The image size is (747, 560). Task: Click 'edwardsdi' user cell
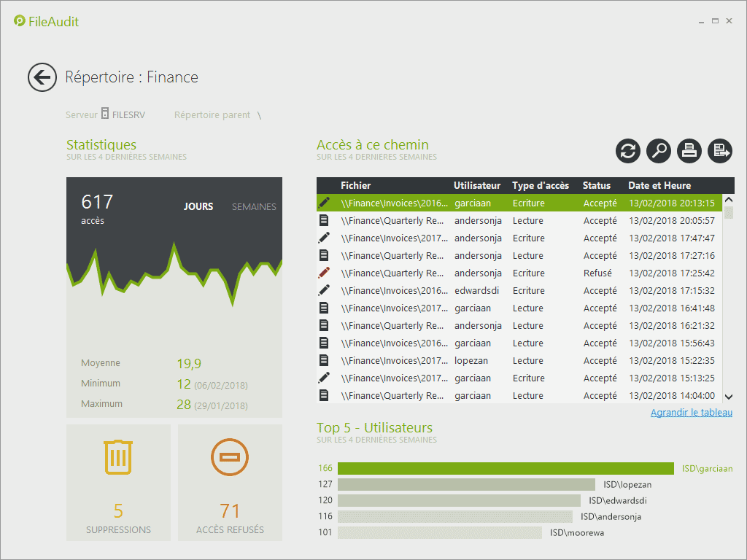click(476, 290)
